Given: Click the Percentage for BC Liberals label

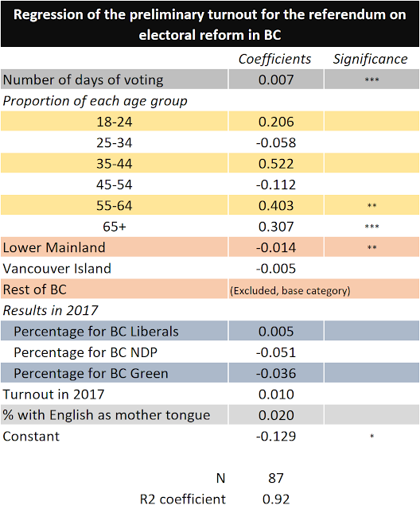Looking at the screenshot, I should (96, 332).
